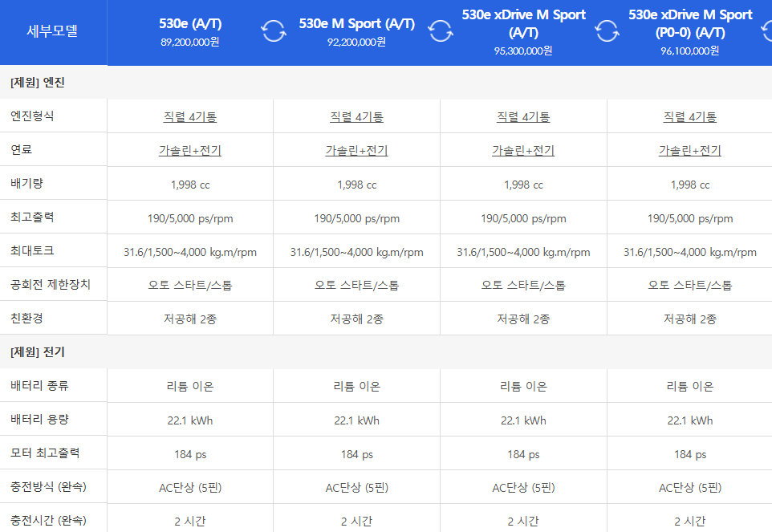Click 1,998 cc value for 530e (A/T)
This screenshot has width=772, height=532.
click(x=190, y=185)
